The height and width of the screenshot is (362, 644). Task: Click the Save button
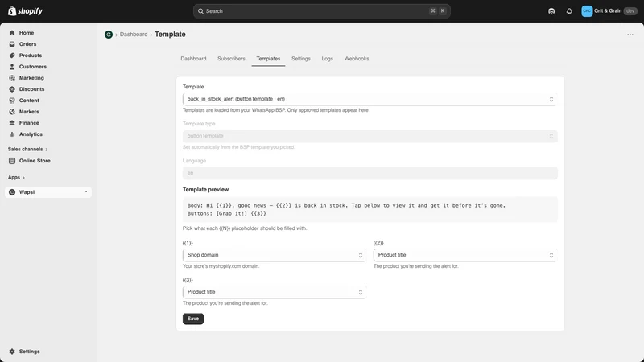point(193,319)
